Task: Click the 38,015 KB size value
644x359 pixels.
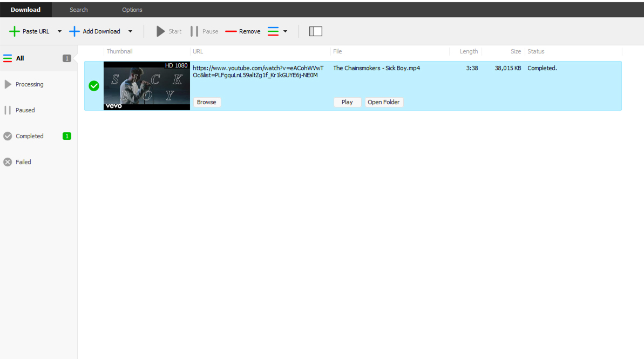Action: click(508, 68)
